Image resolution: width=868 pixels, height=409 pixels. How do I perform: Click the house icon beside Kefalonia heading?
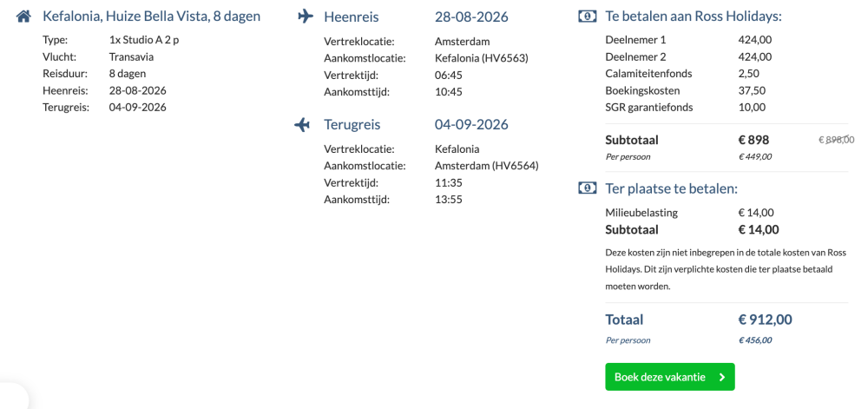pyautogui.click(x=23, y=16)
